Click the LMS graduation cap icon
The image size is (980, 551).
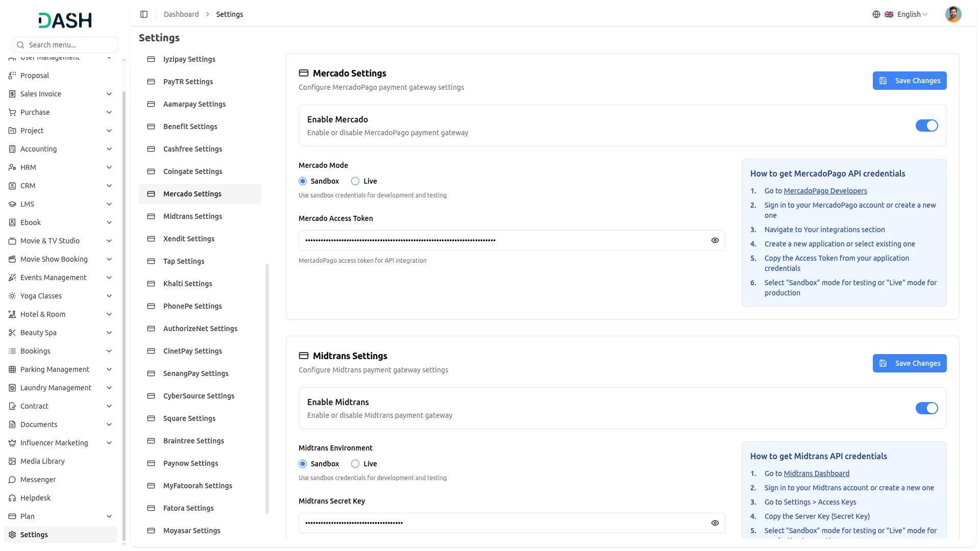pos(12,204)
